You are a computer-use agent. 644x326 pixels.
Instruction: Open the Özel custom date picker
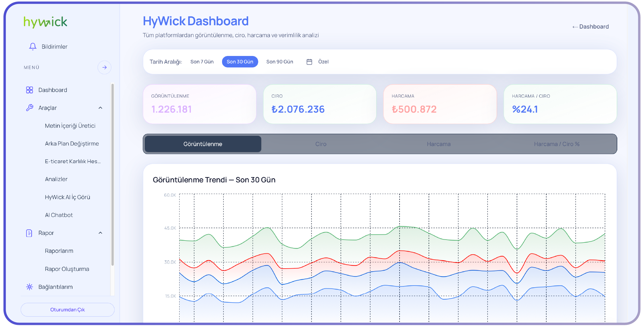[x=323, y=62]
